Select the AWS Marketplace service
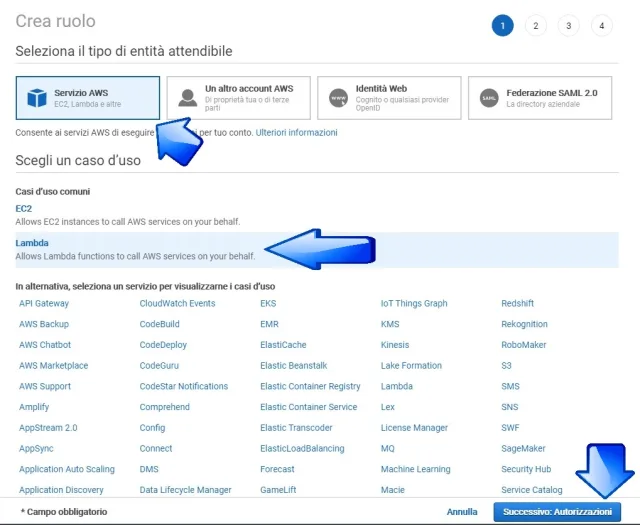Screen dimensions: 640x525 point(53,365)
